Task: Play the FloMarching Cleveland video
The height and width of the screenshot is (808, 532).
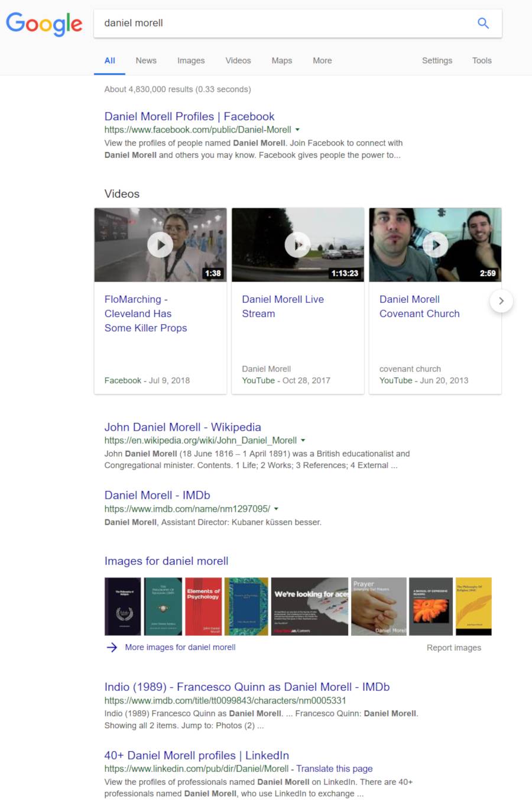Action: click(x=160, y=244)
